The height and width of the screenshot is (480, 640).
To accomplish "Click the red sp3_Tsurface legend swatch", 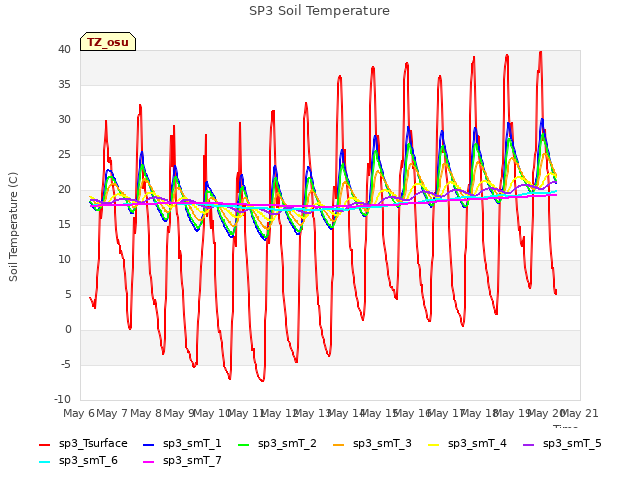I will pyautogui.click(x=44, y=444).
